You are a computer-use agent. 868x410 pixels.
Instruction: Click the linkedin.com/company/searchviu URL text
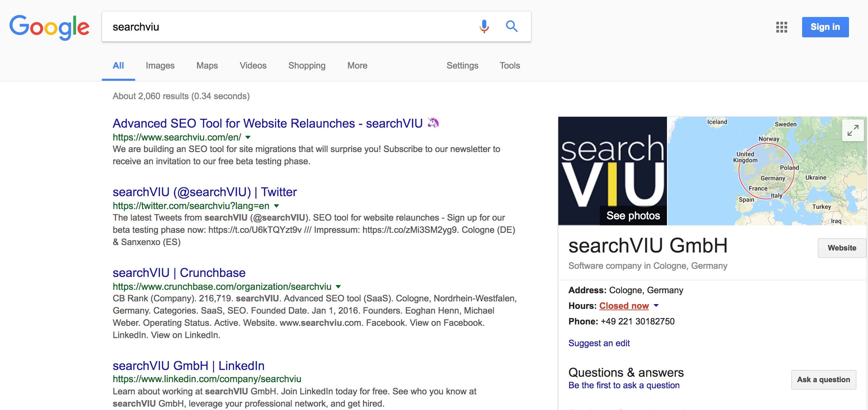point(207,379)
